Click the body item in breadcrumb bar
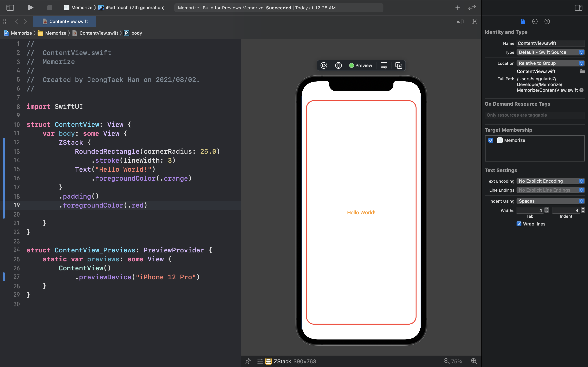The image size is (588, 367). pyautogui.click(x=136, y=33)
